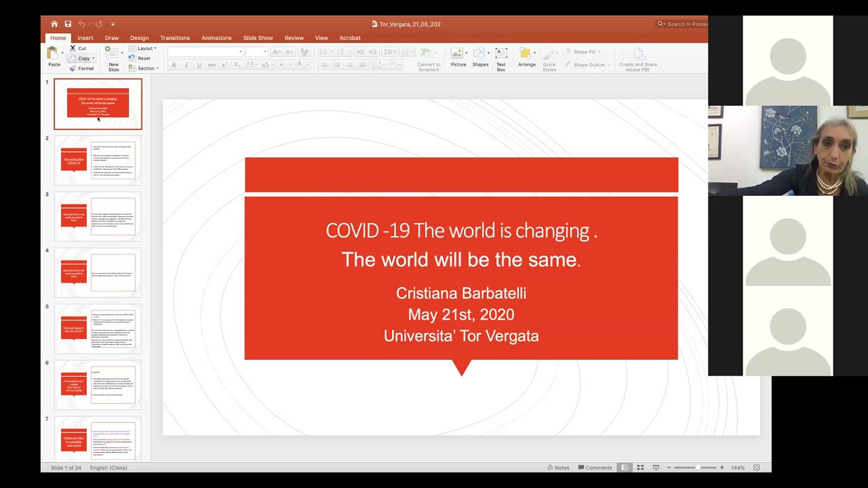Open the font color picker
Screen dimensions: 868x488
[299, 65]
